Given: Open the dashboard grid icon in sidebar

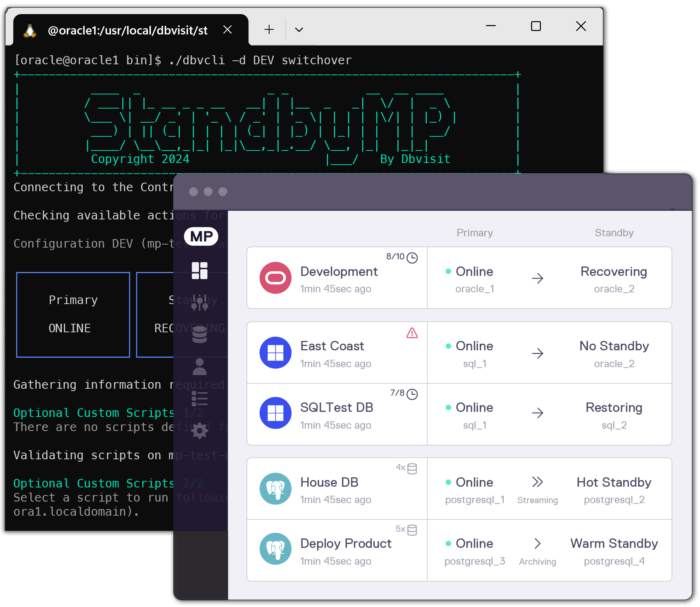Looking at the screenshot, I should point(199,271).
